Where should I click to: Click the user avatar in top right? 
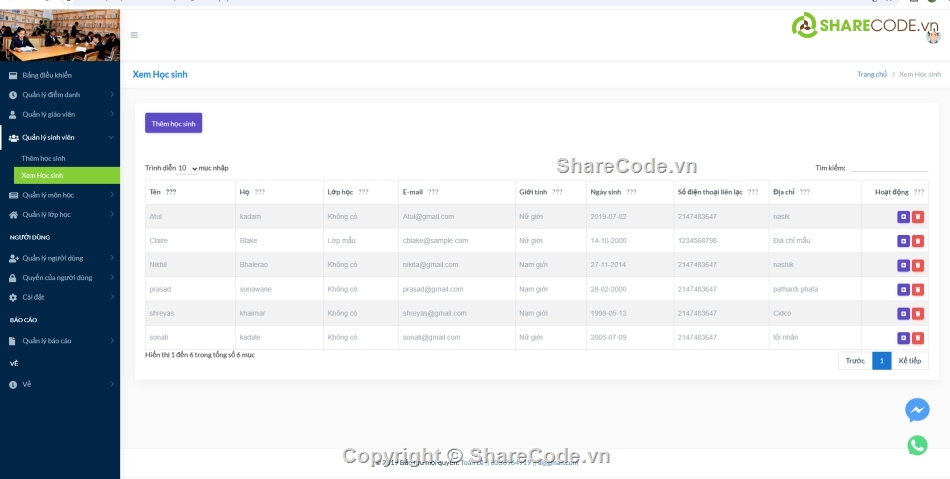tap(932, 36)
